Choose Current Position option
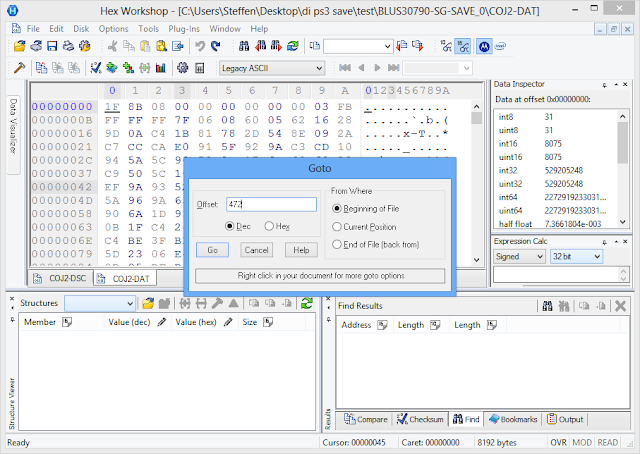The image size is (640, 454). pyautogui.click(x=336, y=227)
